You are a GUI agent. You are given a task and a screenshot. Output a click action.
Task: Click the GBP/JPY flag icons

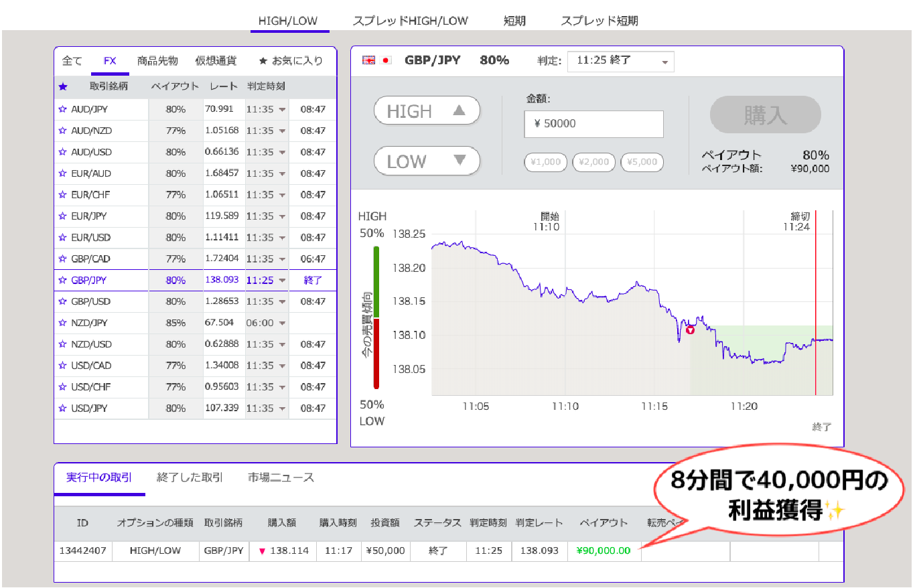[x=376, y=60]
